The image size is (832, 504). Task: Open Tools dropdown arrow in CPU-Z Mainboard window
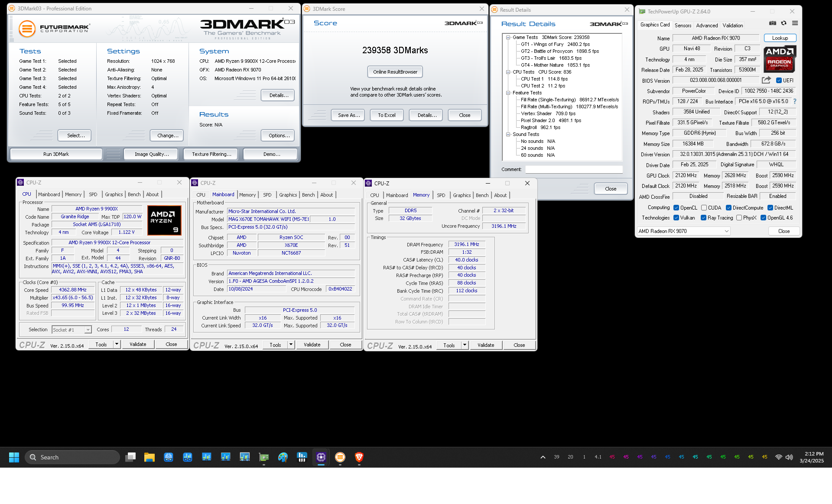click(x=291, y=345)
